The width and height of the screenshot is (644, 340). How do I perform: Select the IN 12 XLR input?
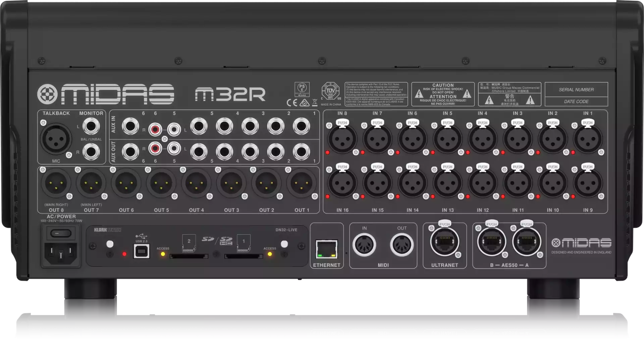click(x=483, y=183)
